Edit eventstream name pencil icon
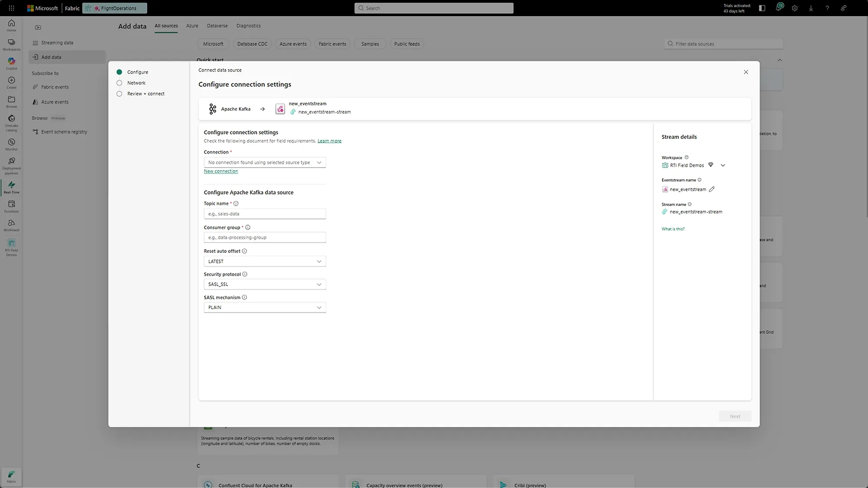Viewport: 868px width, 488px height. tap(712, 189)
